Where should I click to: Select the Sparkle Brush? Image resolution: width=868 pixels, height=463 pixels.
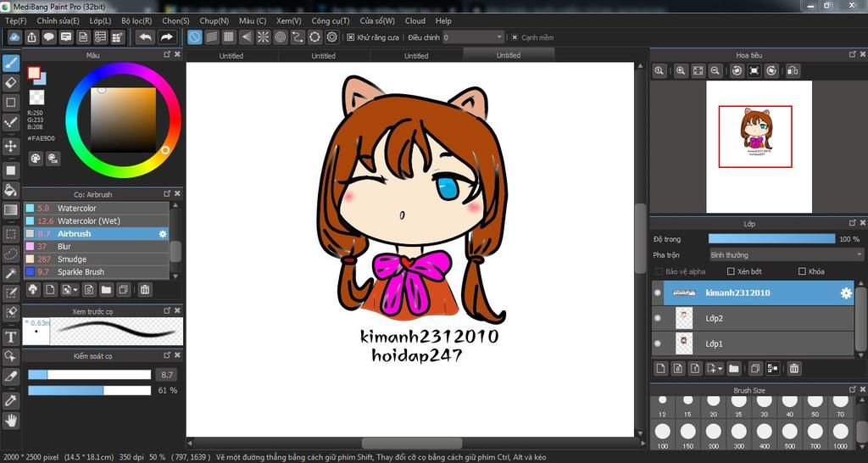[96, 272]
